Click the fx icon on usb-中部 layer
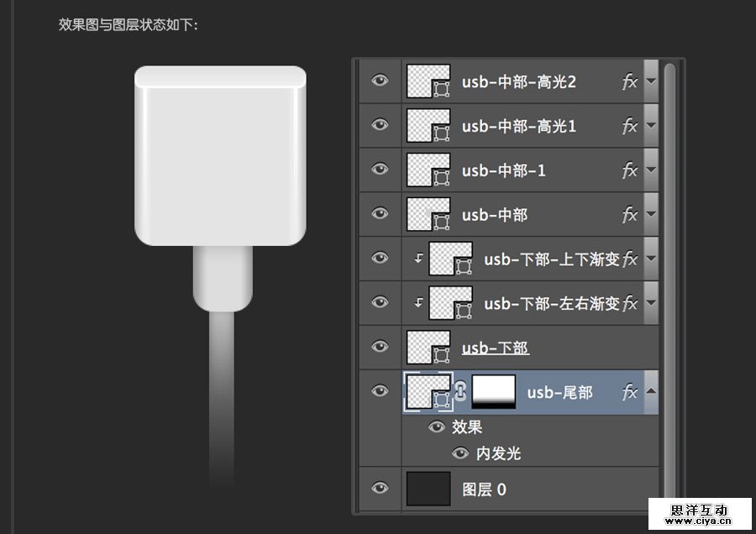Image resolution: width=756 pixels, height=534 pixels. [x=630, y=215]
